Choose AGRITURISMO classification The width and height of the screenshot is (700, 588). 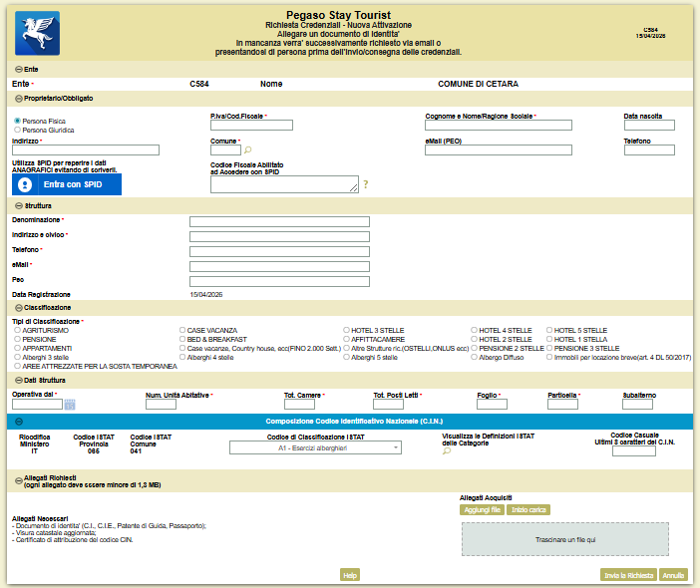(17, 330)
